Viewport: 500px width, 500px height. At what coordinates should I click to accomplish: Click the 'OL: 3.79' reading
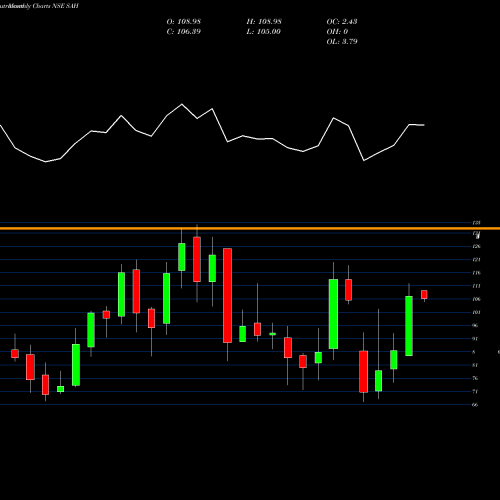342,41
